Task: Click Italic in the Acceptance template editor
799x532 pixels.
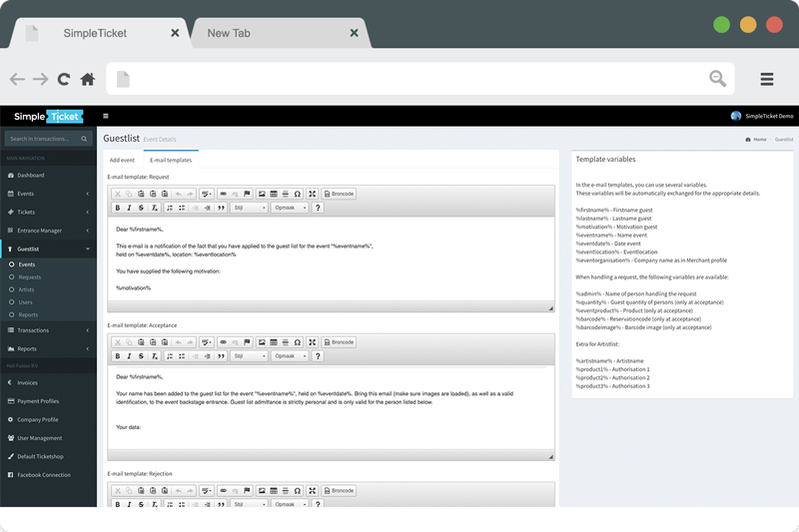Action: (x=130, y=356)
